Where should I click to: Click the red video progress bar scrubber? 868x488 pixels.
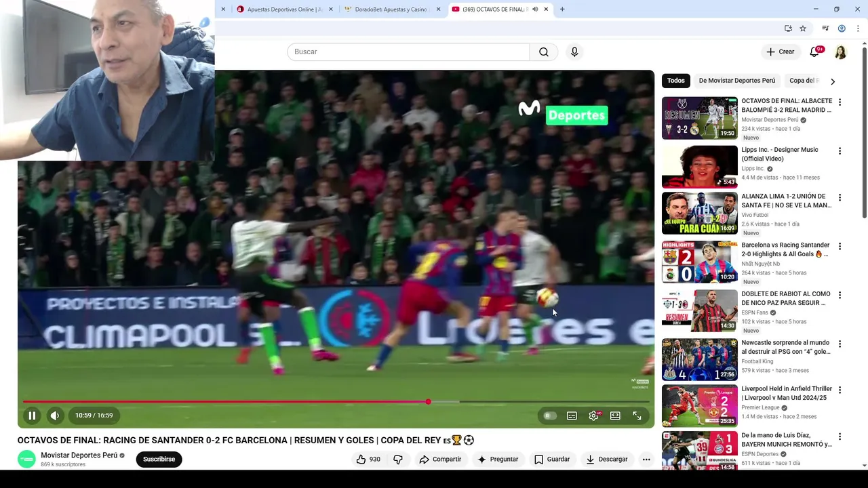point(428,402)
